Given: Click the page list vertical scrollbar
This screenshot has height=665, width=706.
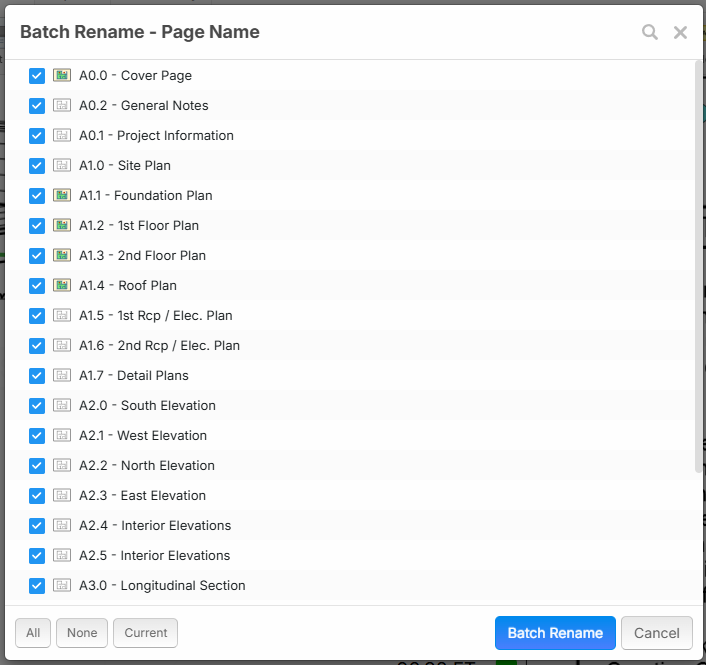Looking at the screenshot, I should [698, 268].
